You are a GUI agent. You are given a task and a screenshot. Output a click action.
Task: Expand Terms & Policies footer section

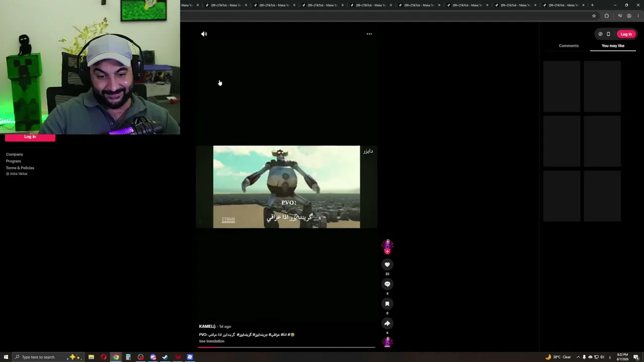click(x=20, y=168)
